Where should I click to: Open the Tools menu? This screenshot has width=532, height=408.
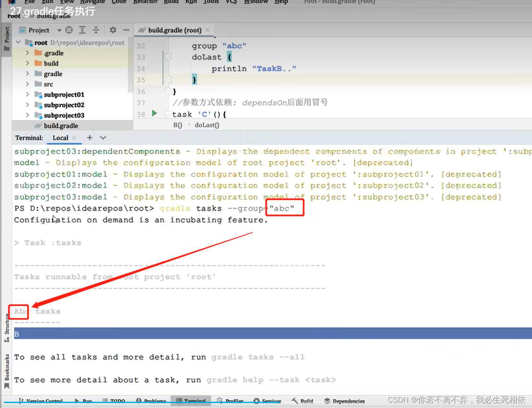point(211,2)
